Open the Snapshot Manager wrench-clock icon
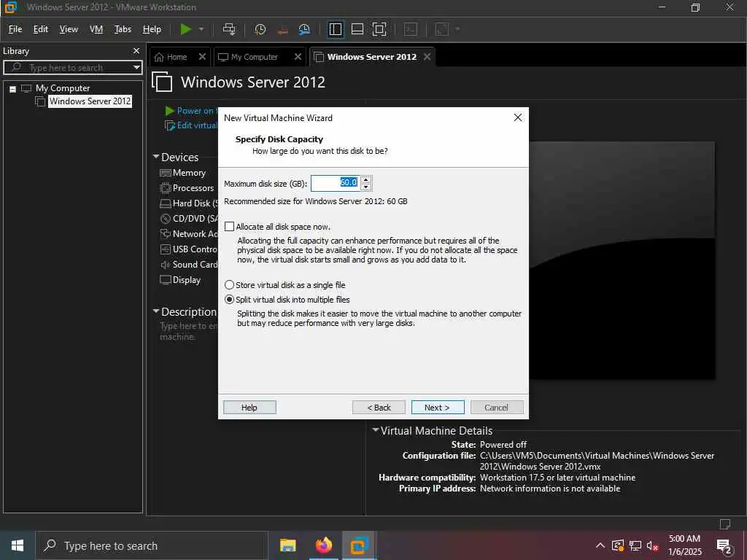The width and height of the screenshot is (747, 560). click(x=304, y=29)
